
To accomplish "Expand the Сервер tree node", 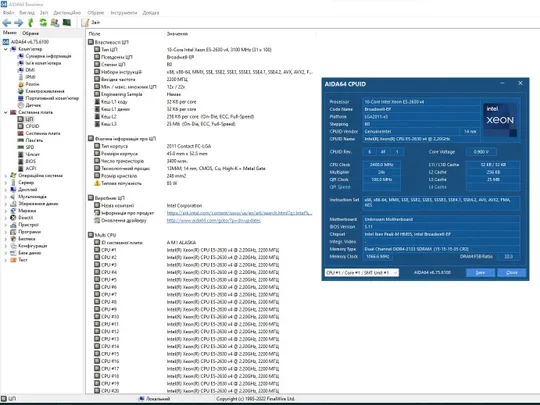I will [x=6, y=182].
